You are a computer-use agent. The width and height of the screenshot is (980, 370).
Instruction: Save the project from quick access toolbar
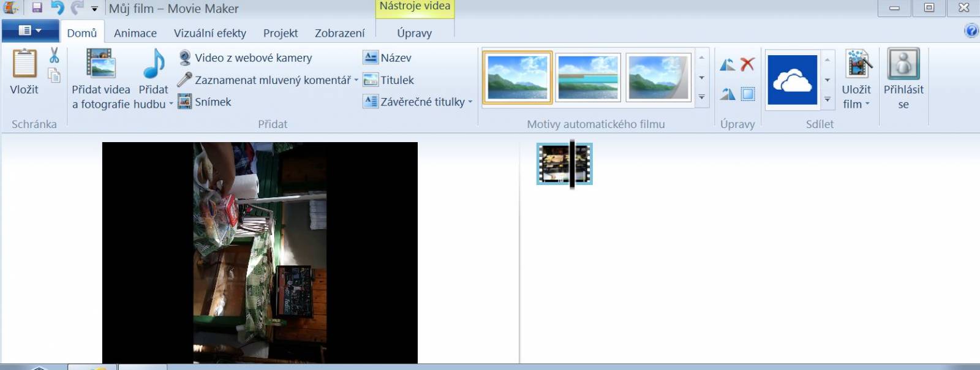tap(37, 8)
